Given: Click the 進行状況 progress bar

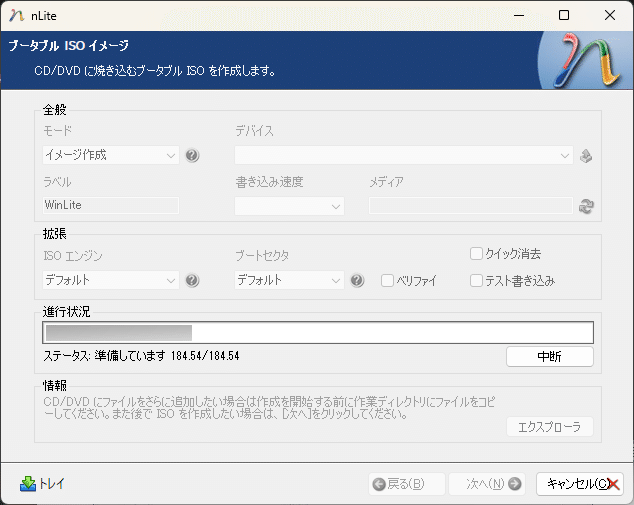Looking at the screenshot, I should pos(318,333).
